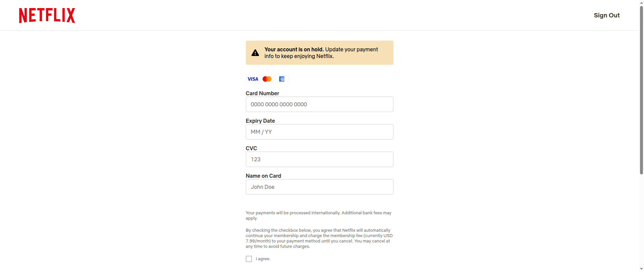Click the "Expiry Date" field label

[x=260, y=121]
